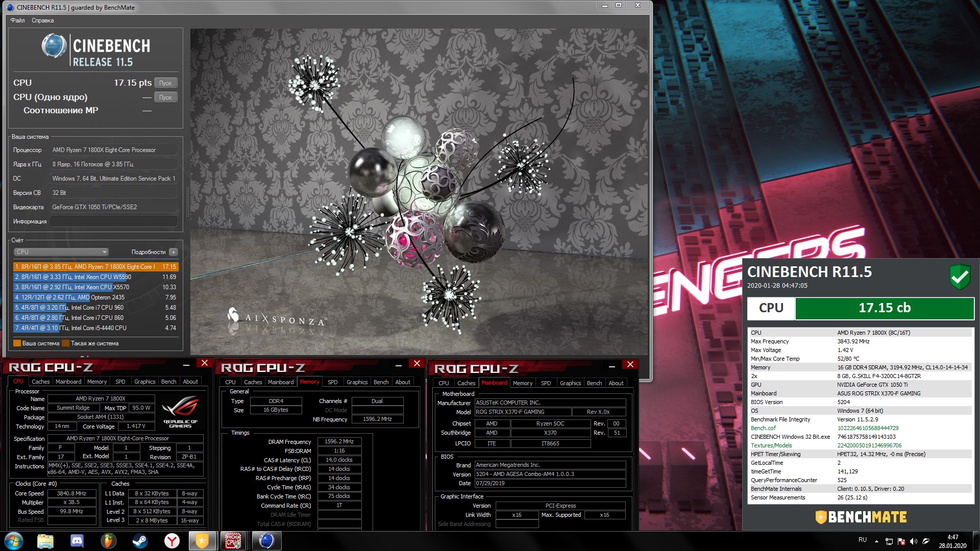Select ranking row Intel Core i7 960
The width and height of the screenshot is (980, 551).
click(x=96, y=308)
